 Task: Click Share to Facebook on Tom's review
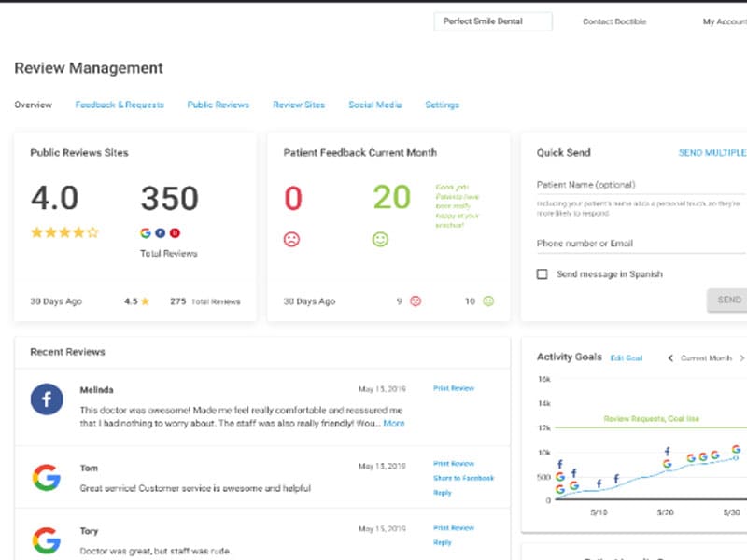[463, 478]
